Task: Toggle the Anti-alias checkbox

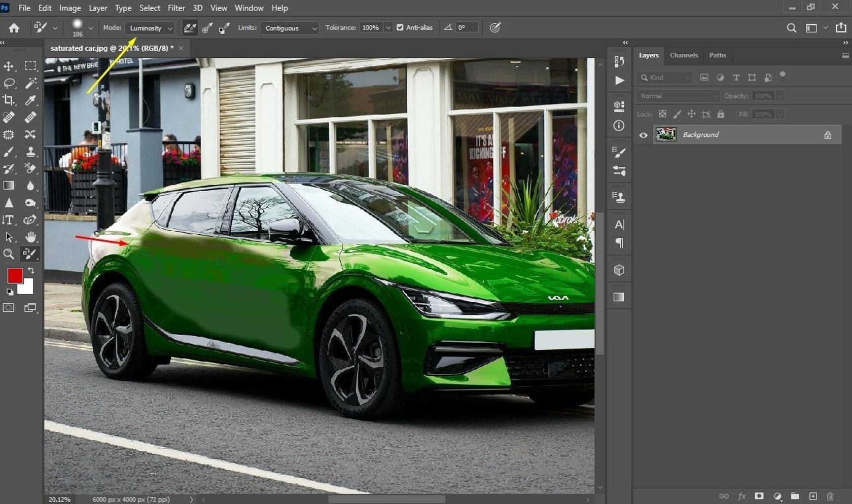Action: point(400,28)
